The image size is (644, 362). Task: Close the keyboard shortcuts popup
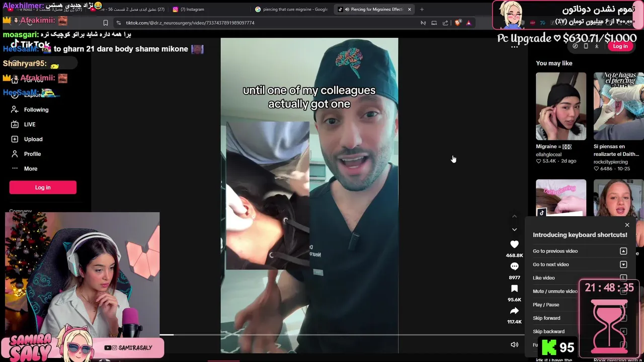pyautogui.click(x=627, y=225)
